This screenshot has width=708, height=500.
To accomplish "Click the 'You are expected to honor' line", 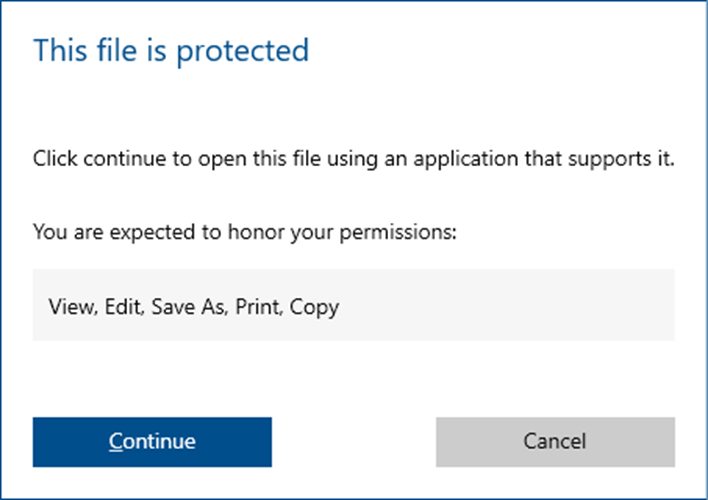I will (244, 233).
